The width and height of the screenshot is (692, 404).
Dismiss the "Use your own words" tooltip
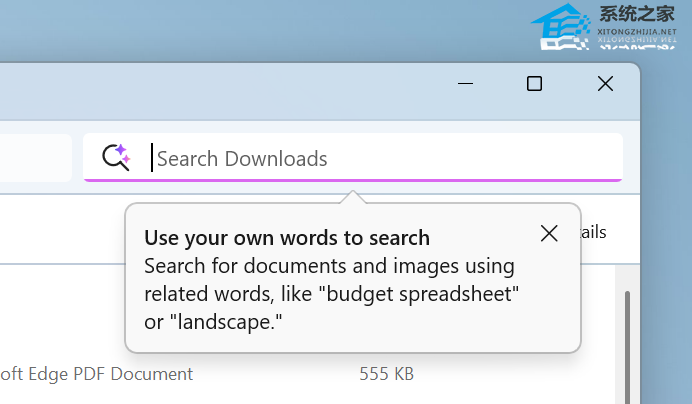tap(548, 233)
